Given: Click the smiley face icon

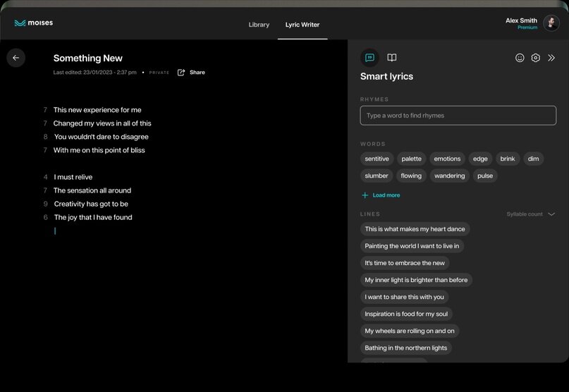Looking at the screenshot, I should (520, 58).
